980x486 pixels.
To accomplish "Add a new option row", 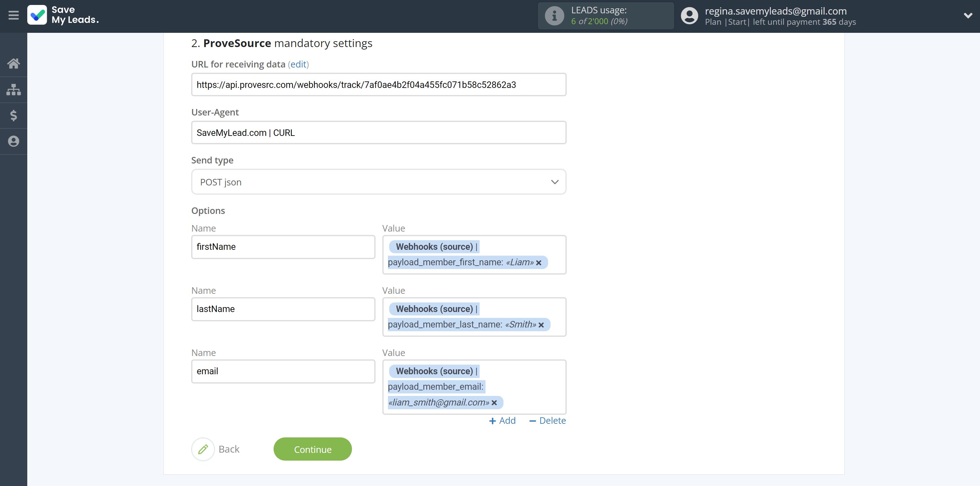I will [502, 421].
